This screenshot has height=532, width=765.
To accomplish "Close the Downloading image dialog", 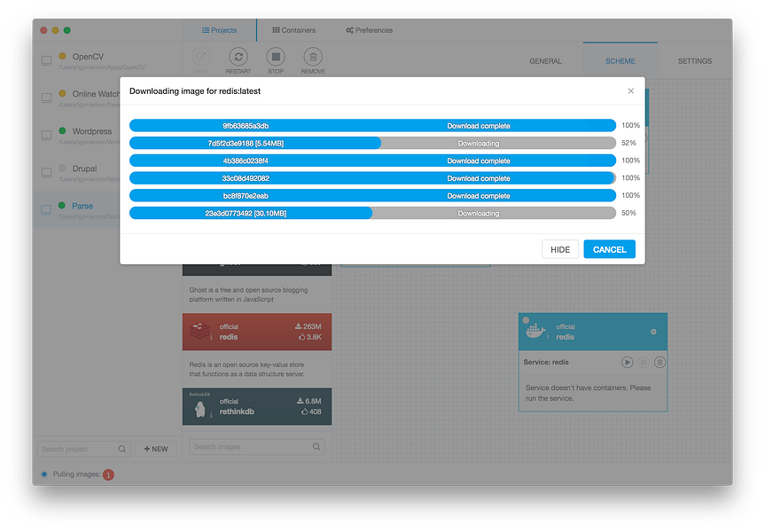I will (x=631, y=90).
